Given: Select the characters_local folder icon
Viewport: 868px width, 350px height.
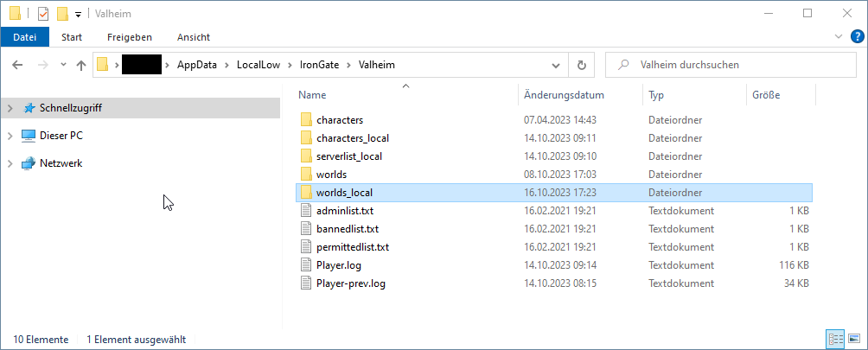Looking at the screenshot, I should coord(306,137).
